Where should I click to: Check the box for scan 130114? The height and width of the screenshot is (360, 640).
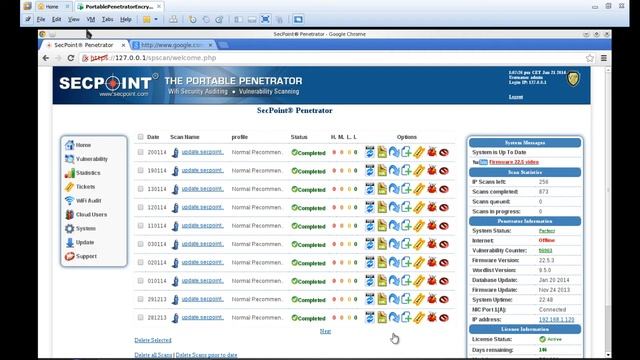[x=140, y=189]
